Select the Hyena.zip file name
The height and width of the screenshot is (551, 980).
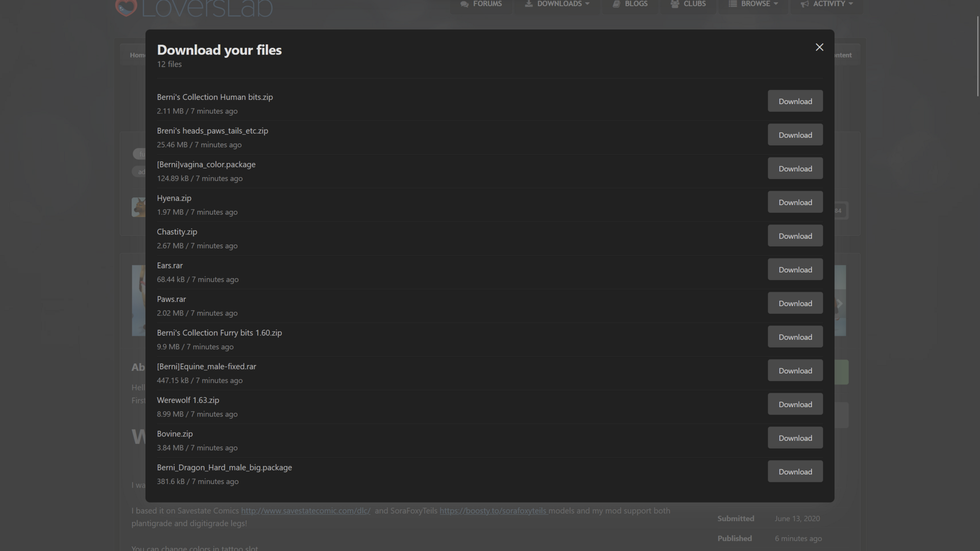(x=174, y=198)
